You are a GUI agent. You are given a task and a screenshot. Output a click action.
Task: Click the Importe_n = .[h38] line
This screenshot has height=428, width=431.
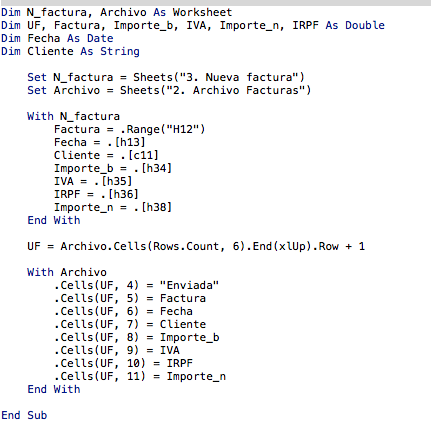[113, 207]
